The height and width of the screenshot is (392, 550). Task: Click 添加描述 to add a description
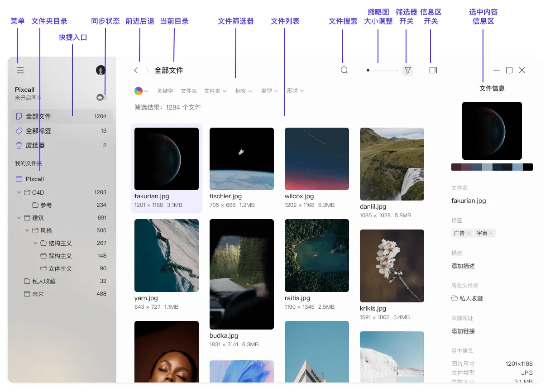[463, 266]
